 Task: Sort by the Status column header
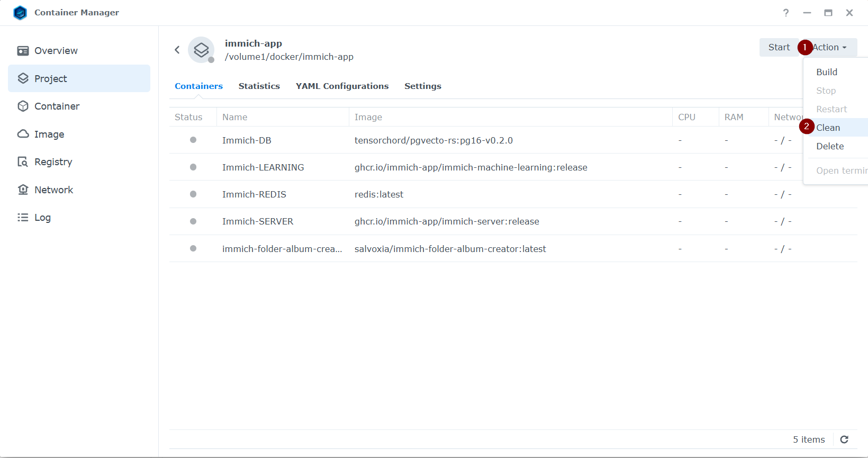[x=193, y=117]
